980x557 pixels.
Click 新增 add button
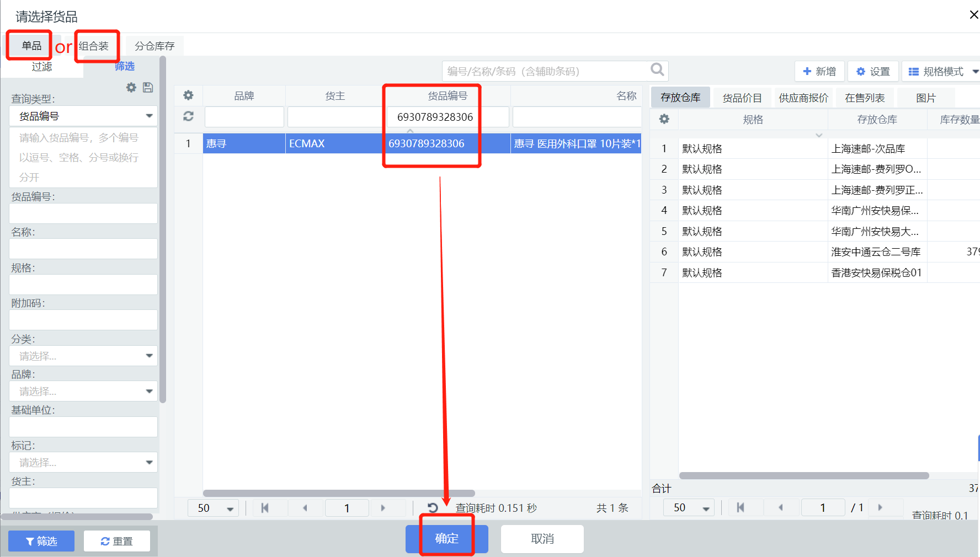pos(819,71)
